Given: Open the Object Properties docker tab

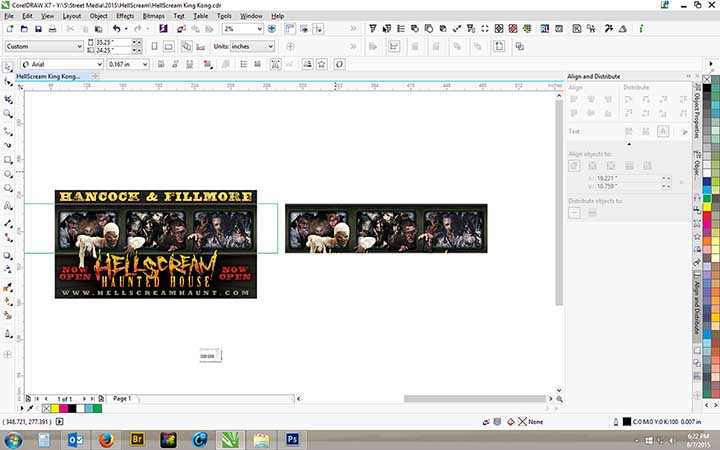Looking at the screenshot, I should [697, 112].
